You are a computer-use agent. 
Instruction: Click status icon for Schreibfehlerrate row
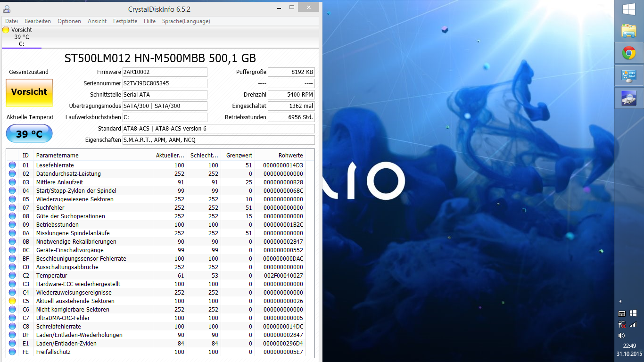tap(12, 327)
